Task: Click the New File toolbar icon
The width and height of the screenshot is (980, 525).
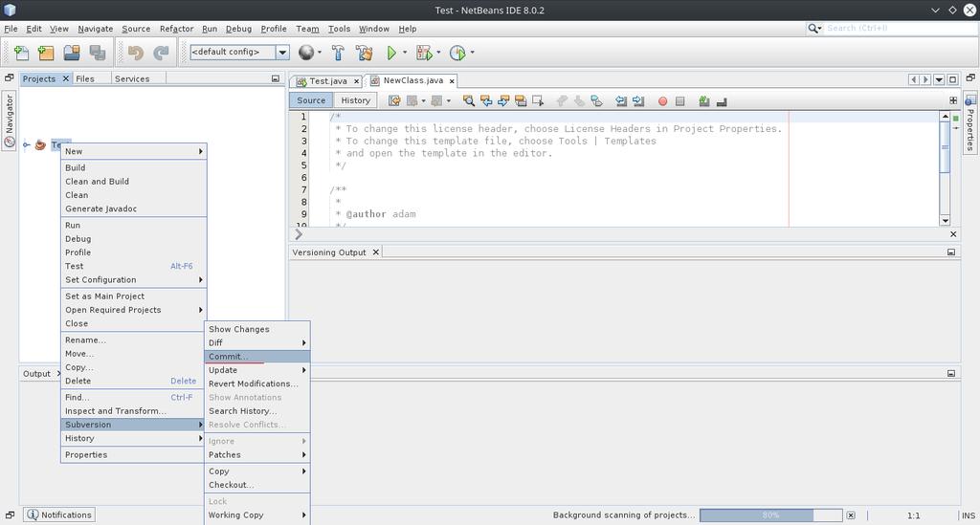Action: coord(21,53)
